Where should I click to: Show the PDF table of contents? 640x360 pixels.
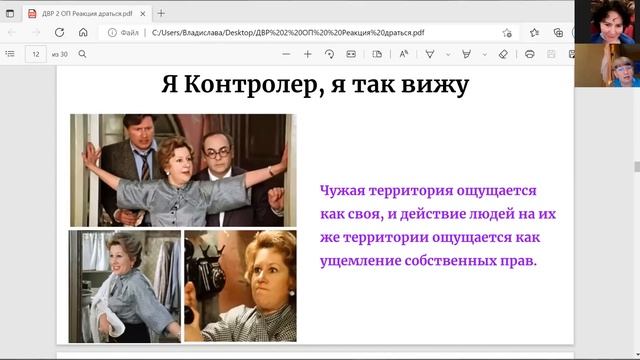[x=10, y=54]
